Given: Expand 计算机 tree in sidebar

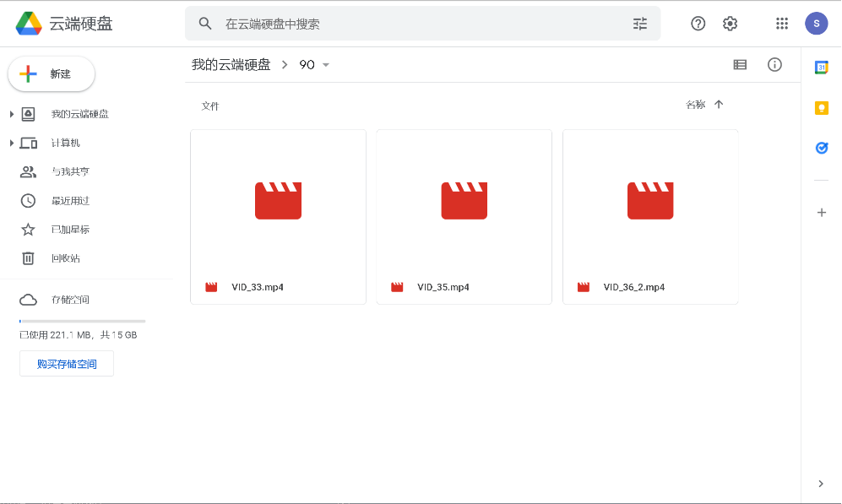Looking at the screenshot, I should coord(12,143).
